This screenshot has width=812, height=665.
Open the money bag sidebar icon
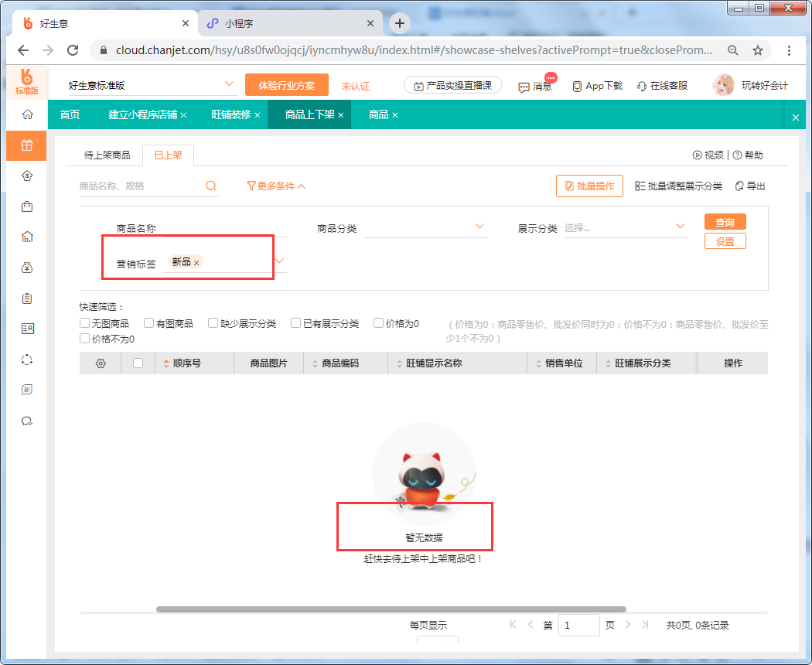tap(27, 268)
